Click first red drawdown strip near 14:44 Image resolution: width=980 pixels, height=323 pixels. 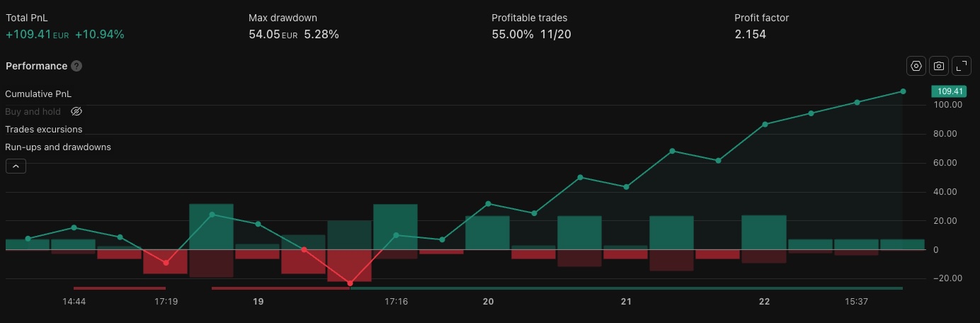[120, 288]
